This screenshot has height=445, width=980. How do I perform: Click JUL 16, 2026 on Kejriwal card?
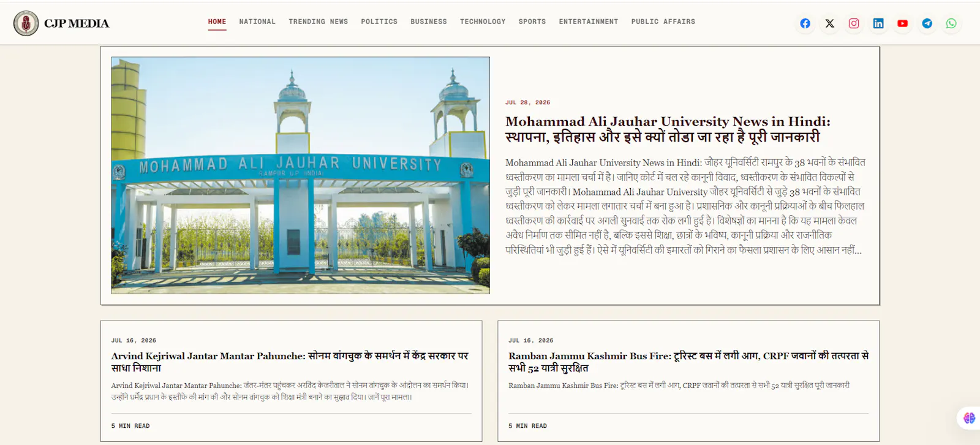point(134,340)
